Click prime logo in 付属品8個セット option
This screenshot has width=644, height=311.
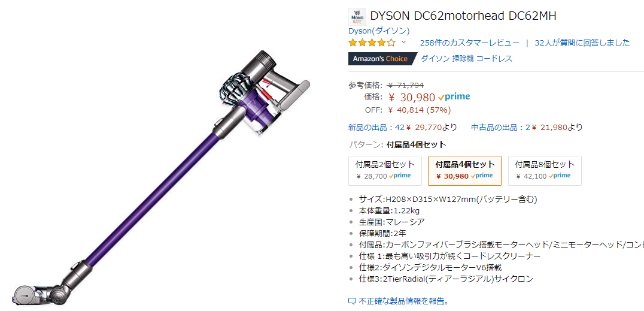coord(560,176)
